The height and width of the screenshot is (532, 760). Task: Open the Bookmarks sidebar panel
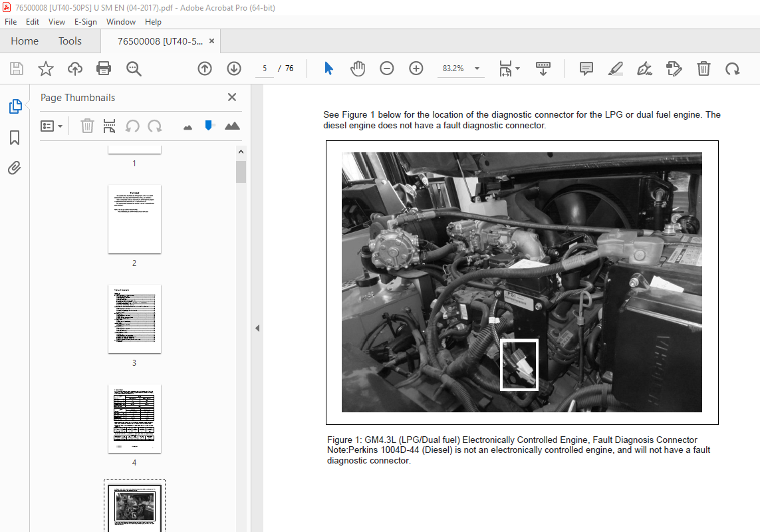(15, 137)
